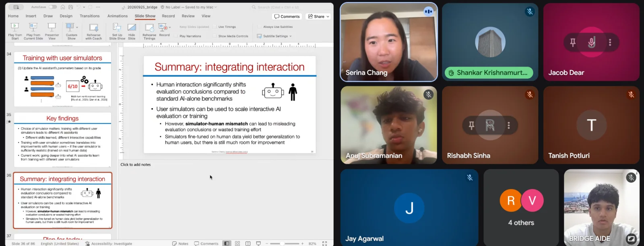Click pin icon on Rishabh Sinha tile

[471, 125]
